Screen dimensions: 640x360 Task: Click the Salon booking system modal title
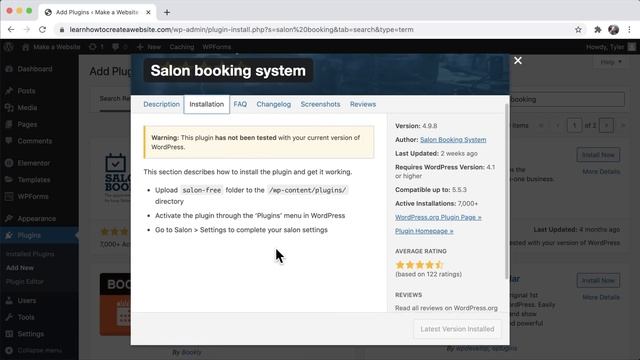point(228,71)
